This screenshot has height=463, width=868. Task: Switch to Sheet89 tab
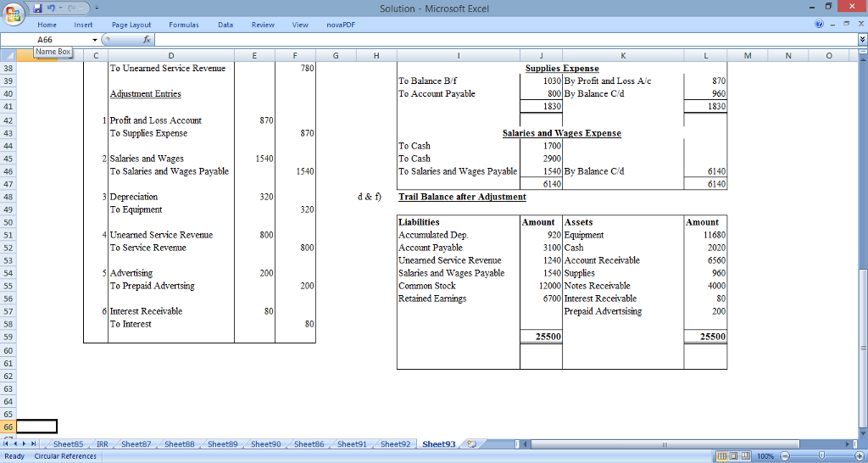(x=223, y=443)
